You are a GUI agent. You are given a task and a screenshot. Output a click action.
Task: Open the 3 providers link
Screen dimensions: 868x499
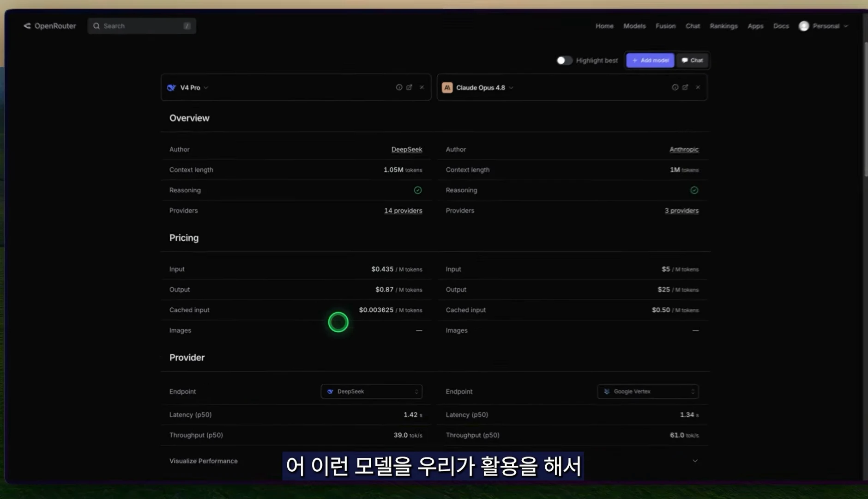(x=681, y=210)
